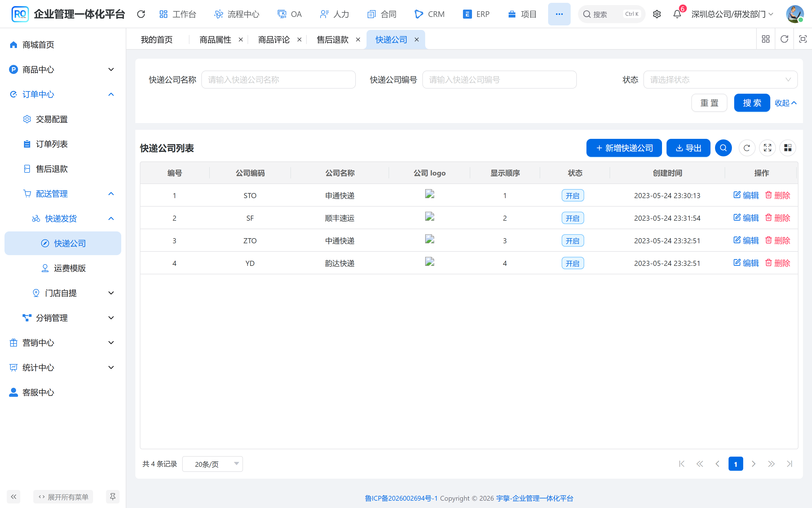Open the column settings icon
Image resolution: width=812 pixels, height=508 pixels.
[787, 148]
